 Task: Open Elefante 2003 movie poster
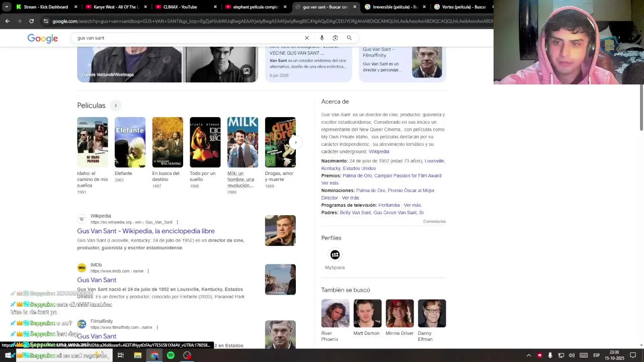point(130,142)
